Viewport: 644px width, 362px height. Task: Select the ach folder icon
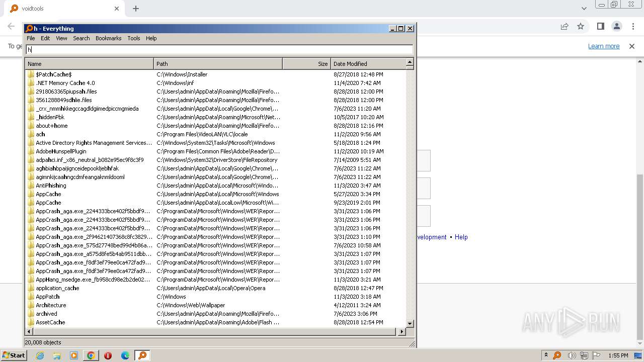[x=31, y=134]
